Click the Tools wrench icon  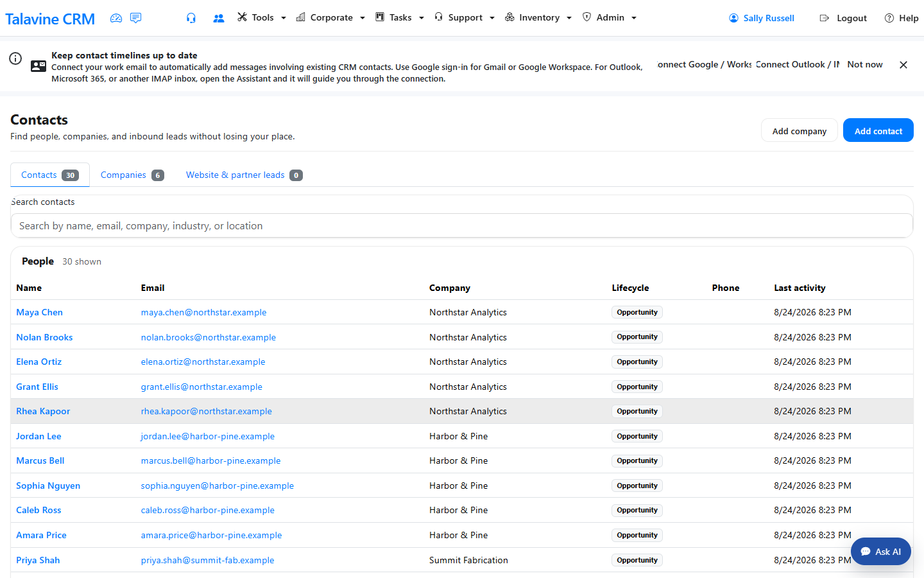tap(242, 17)
